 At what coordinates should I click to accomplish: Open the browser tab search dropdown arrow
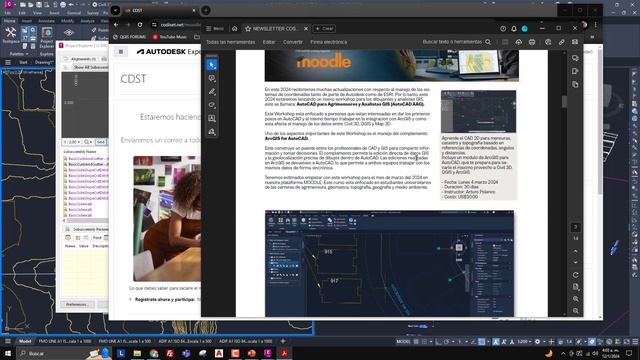[116, 11]
